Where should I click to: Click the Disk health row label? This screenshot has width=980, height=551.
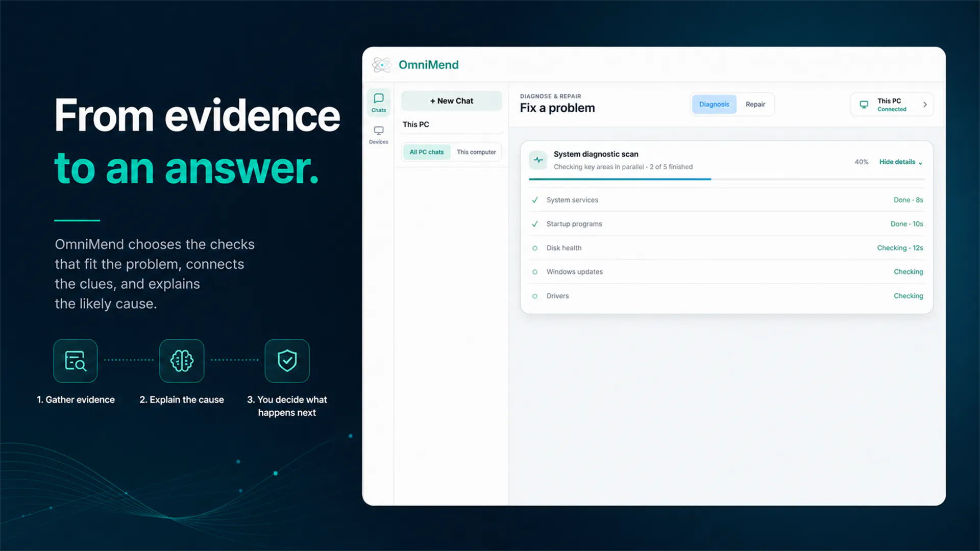[x=564, y=248]
